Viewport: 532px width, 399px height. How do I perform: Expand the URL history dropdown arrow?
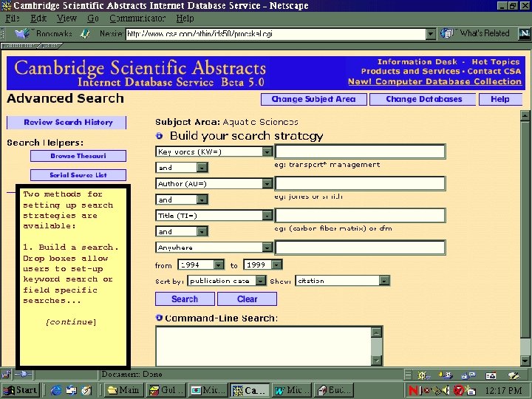tap(431, 33)
